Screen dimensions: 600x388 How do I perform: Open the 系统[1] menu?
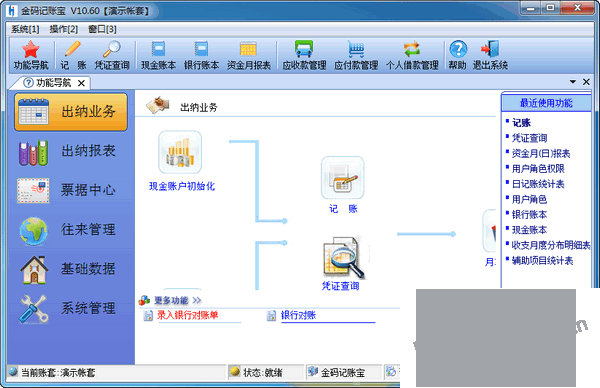coord(25,29)
